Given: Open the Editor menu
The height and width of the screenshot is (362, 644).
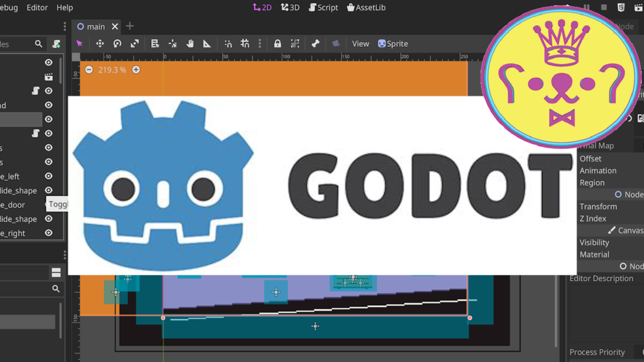Looking at the screenshot, I should coord(37,8).
